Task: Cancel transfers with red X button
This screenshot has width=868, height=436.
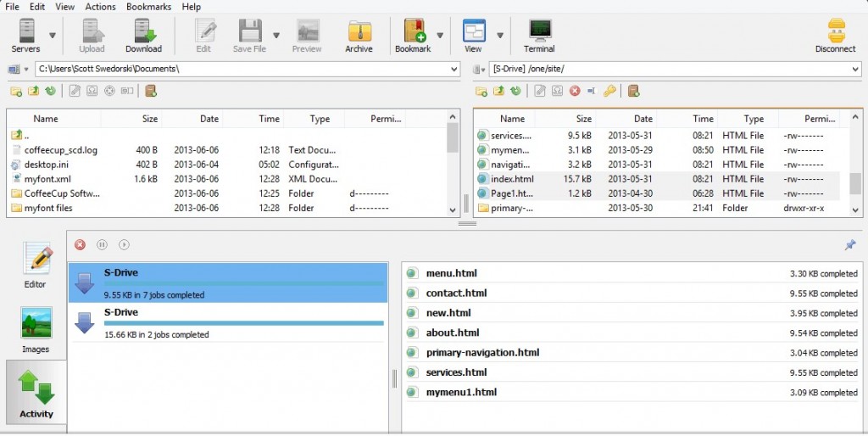Action: coord(80,245)
